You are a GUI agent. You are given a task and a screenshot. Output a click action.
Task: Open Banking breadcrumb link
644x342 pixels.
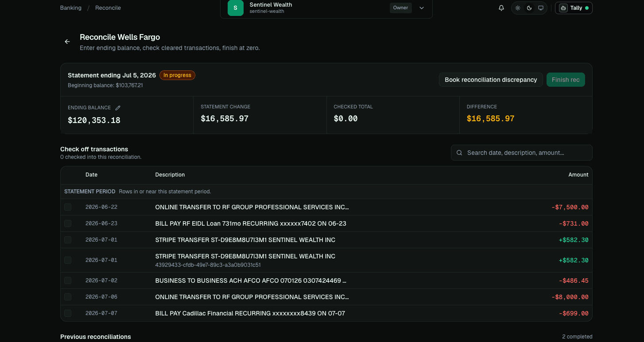(x=71, y=8)
